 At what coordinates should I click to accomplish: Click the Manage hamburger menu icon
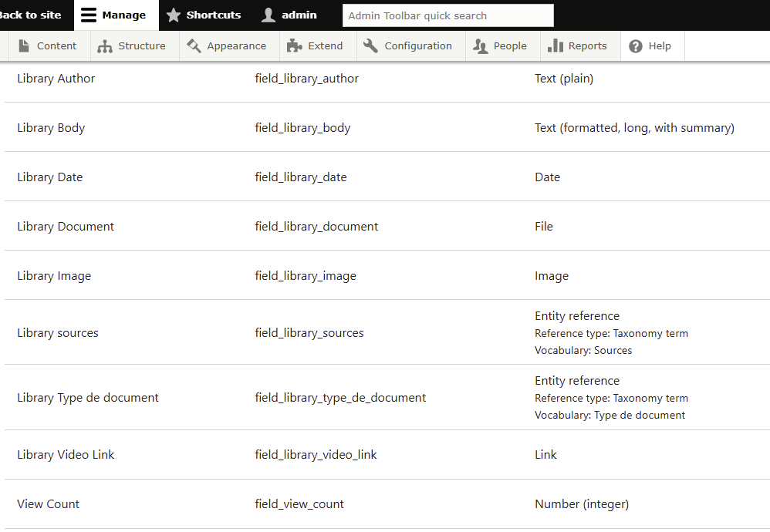[89, 15]
